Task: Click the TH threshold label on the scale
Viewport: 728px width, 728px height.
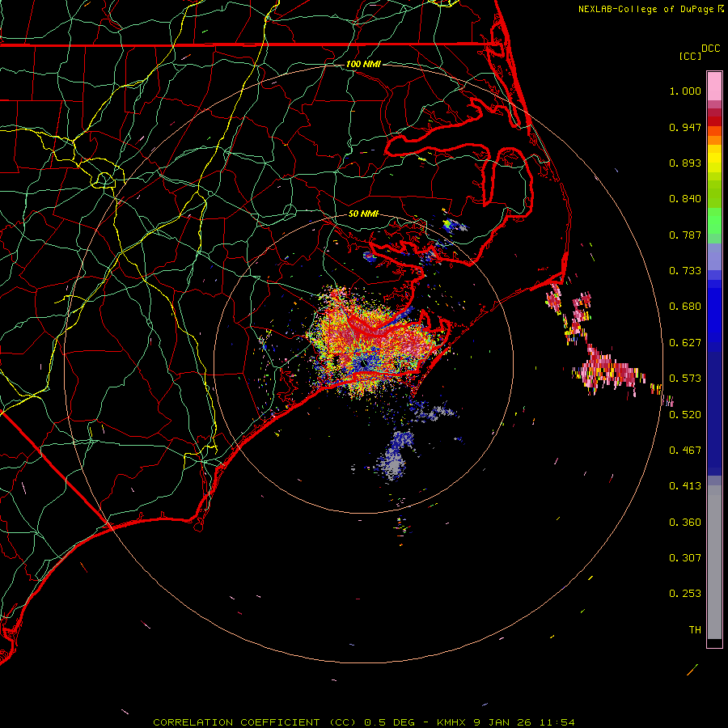Action: [x=695, y=630]
